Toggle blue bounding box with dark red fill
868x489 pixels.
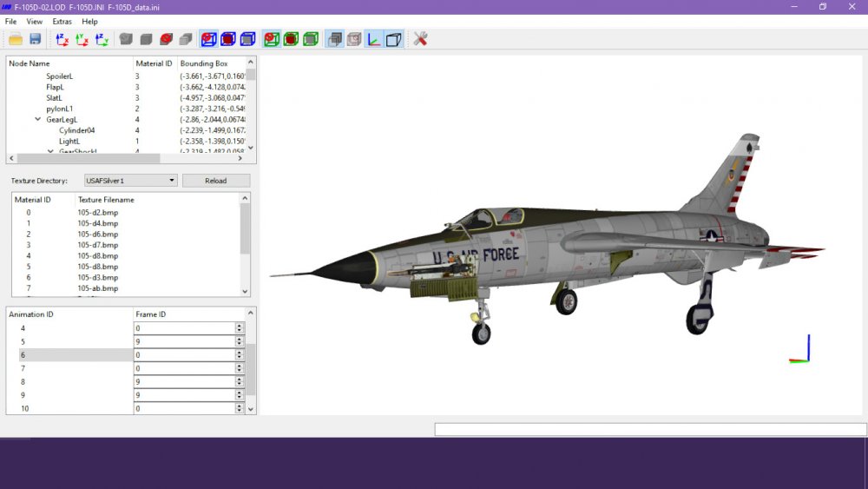(x=228, y=39)
